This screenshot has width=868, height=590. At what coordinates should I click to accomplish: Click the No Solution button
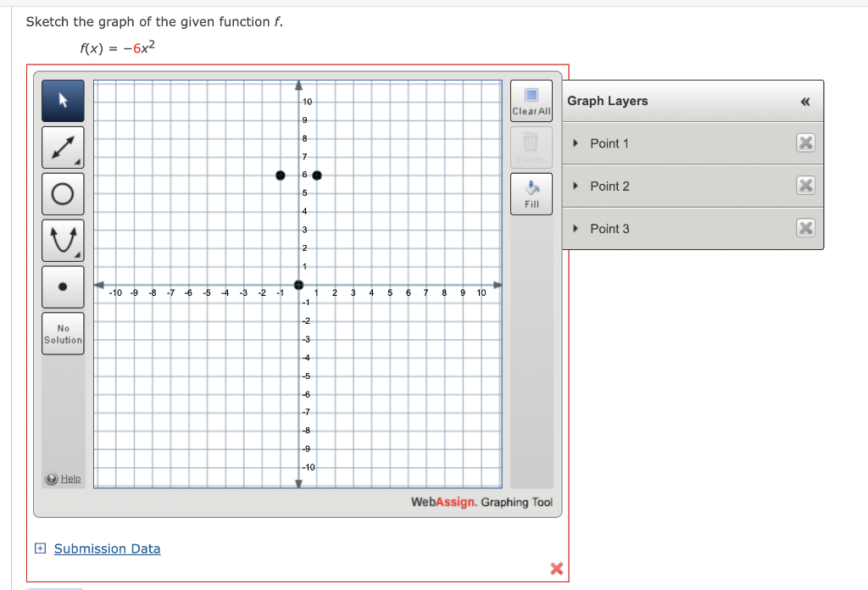point(63,332)
